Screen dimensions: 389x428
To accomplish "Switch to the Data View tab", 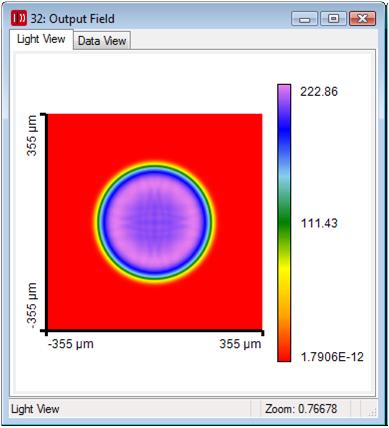I will tap(102, 41).
